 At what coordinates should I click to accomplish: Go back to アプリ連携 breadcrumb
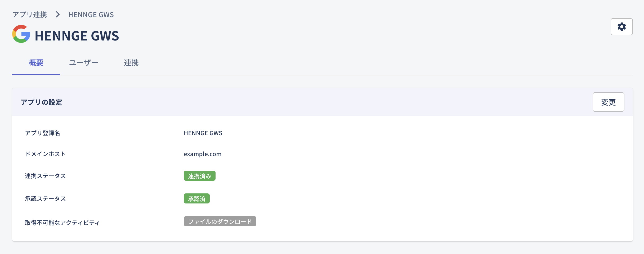[x=30, y=15]
